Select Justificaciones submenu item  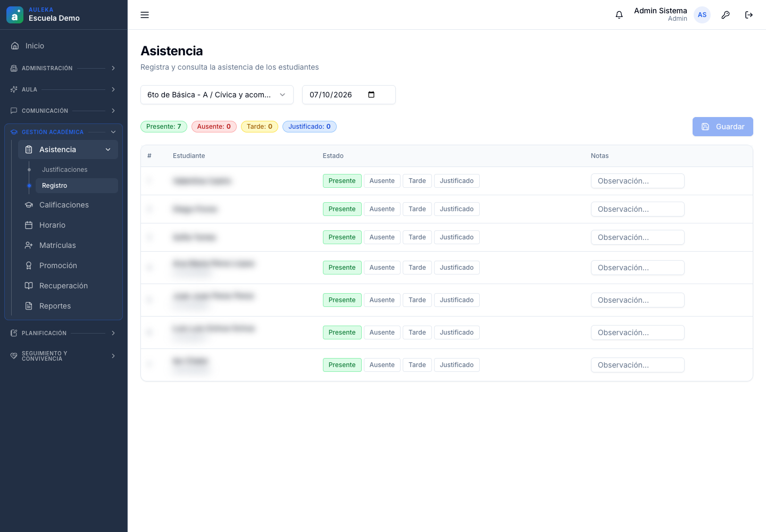coord(77,170)
